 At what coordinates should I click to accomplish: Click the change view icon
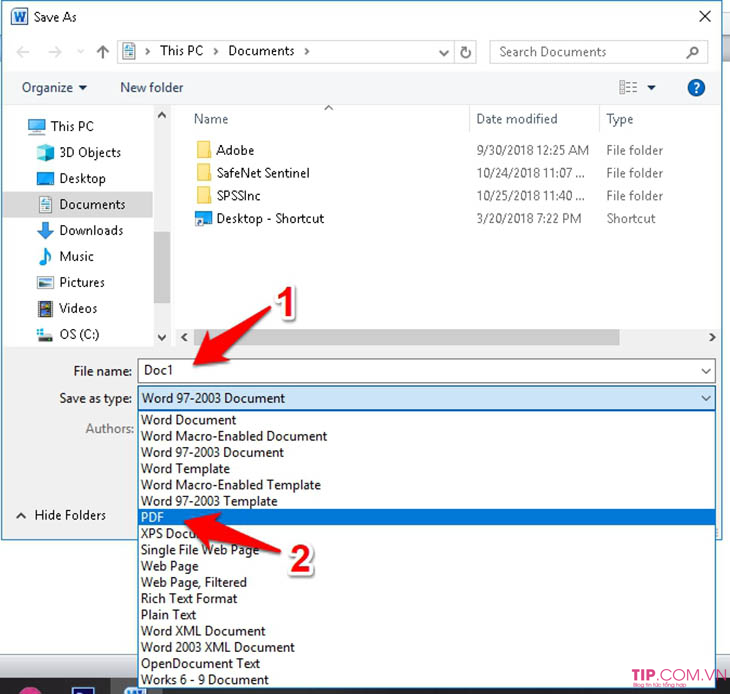628,87
